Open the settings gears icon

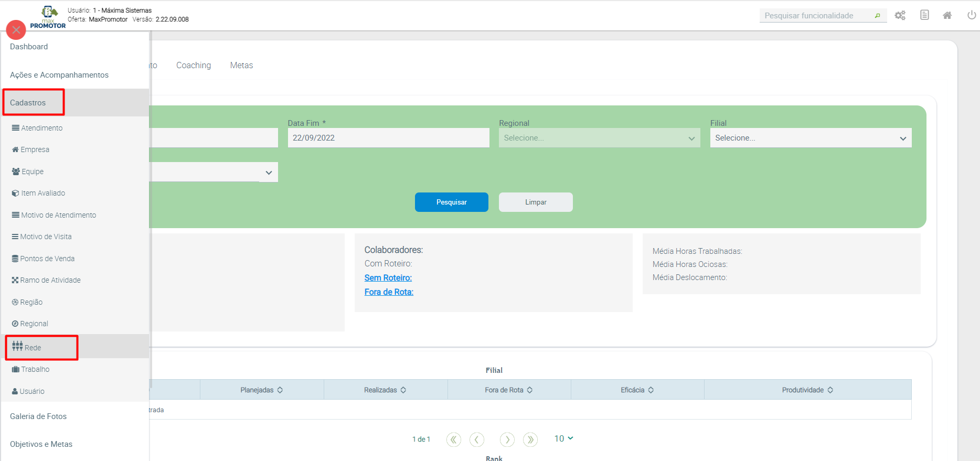[900, 15]
